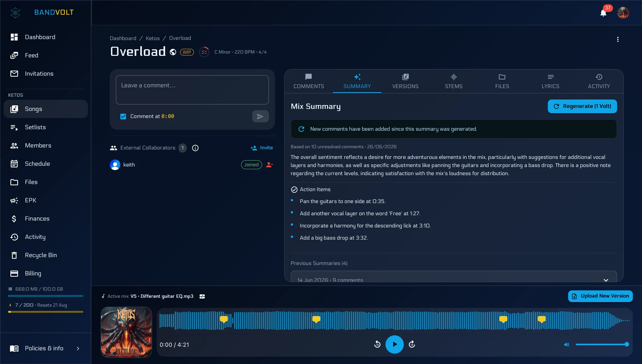
Task: Switch to the Summary tab
Action: click(357, 81)
